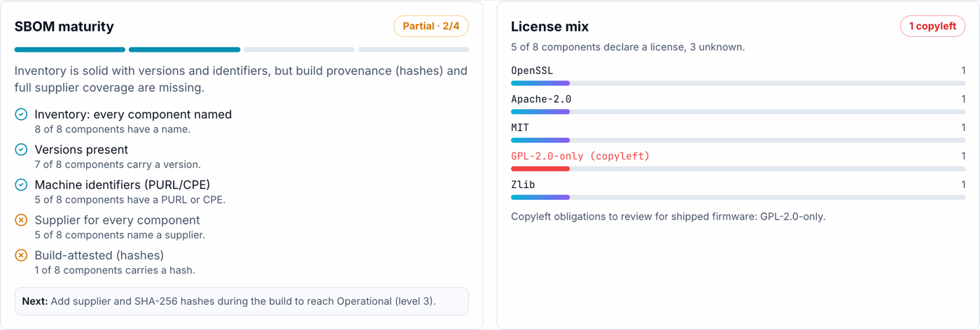Click the Build-attested (hashes) text

(x=99, y=255)
